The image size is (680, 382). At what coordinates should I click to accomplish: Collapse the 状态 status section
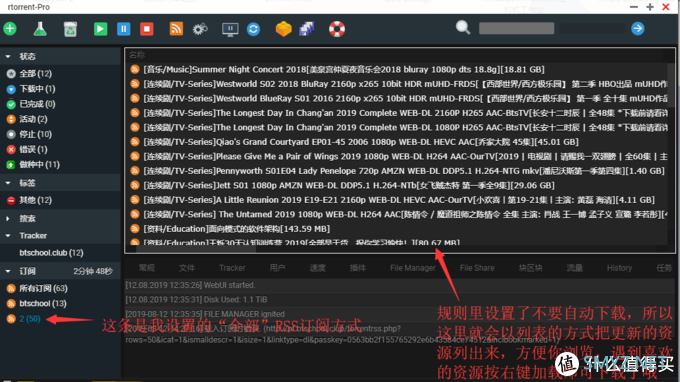point(8,56)
